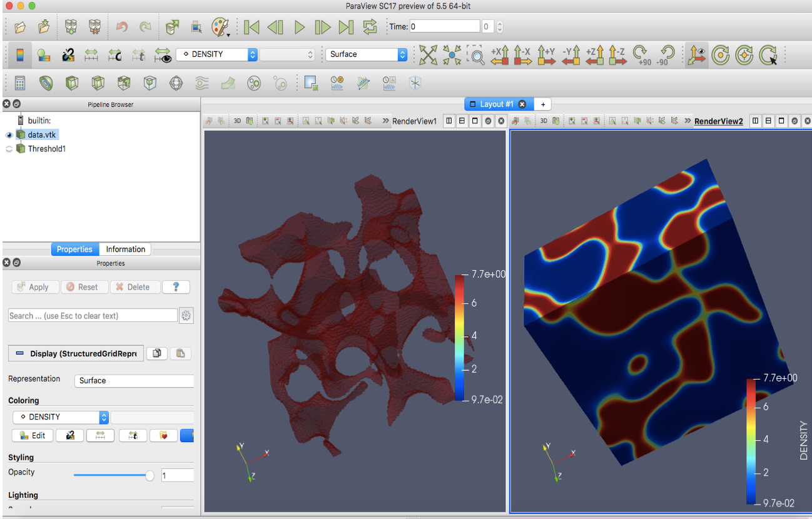Open the DENSITY coloring dropdown in toolbar
Screen dimensions: 812x519
tap(216, 54)
